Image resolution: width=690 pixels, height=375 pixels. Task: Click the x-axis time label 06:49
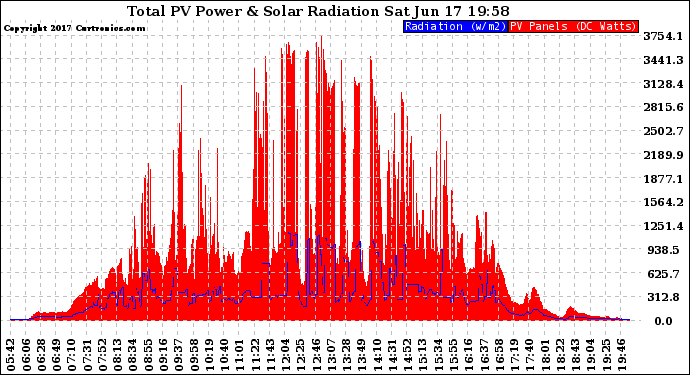(x=56, y=355)
